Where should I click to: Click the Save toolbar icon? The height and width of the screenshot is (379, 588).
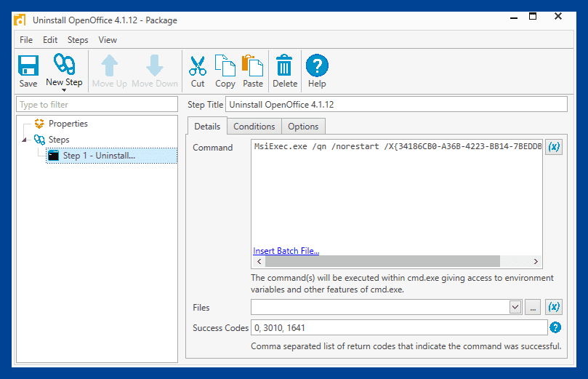click(28, 65)
